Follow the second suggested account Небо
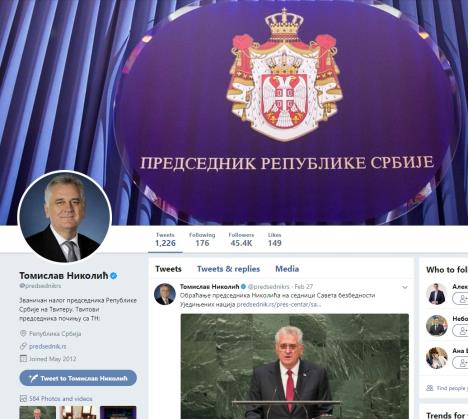468x419 pixels. click(x=462, y=331)
